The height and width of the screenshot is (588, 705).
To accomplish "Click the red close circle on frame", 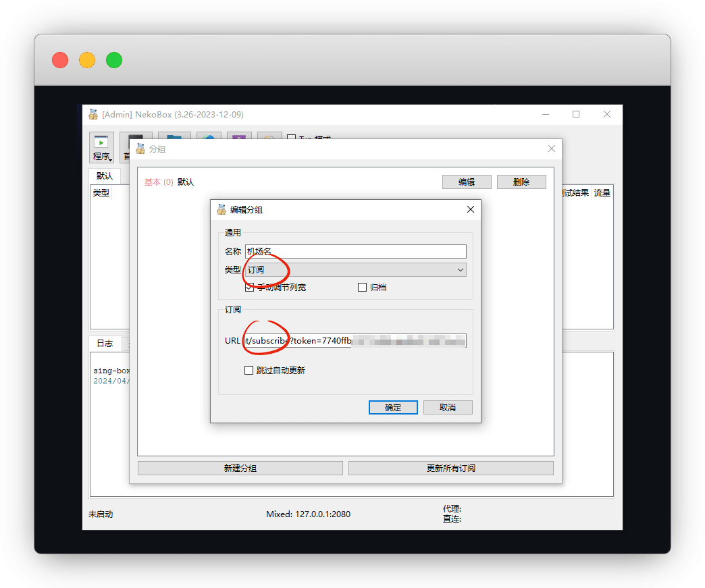I will click(x=60, y=60).
